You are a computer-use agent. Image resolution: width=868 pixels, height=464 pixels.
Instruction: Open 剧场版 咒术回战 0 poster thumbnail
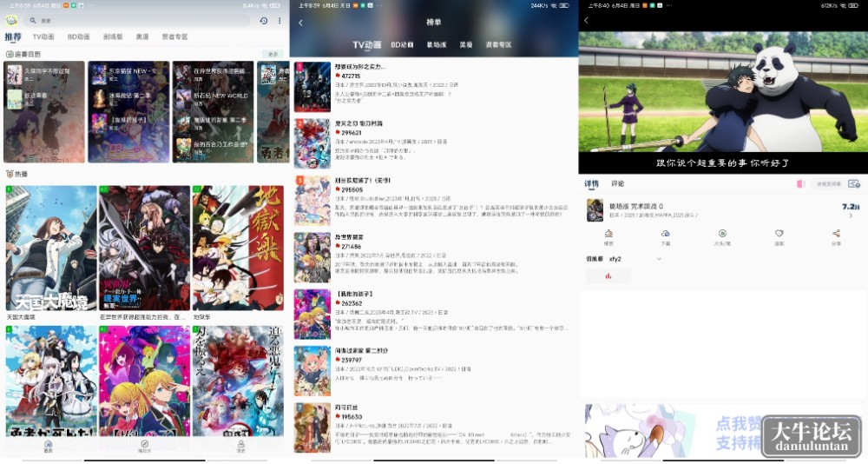tap(595, 210)
